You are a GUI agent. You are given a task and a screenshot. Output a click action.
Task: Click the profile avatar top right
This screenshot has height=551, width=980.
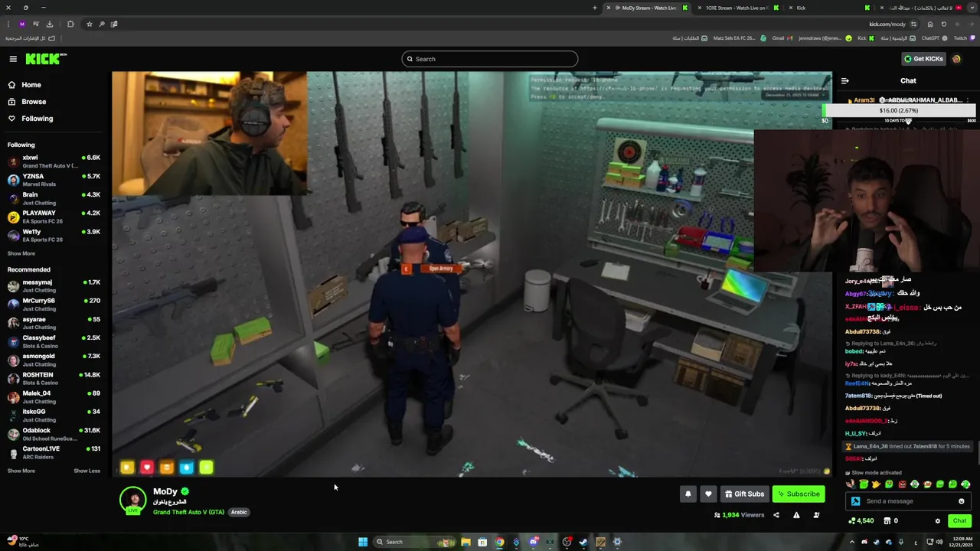[956, 59]
